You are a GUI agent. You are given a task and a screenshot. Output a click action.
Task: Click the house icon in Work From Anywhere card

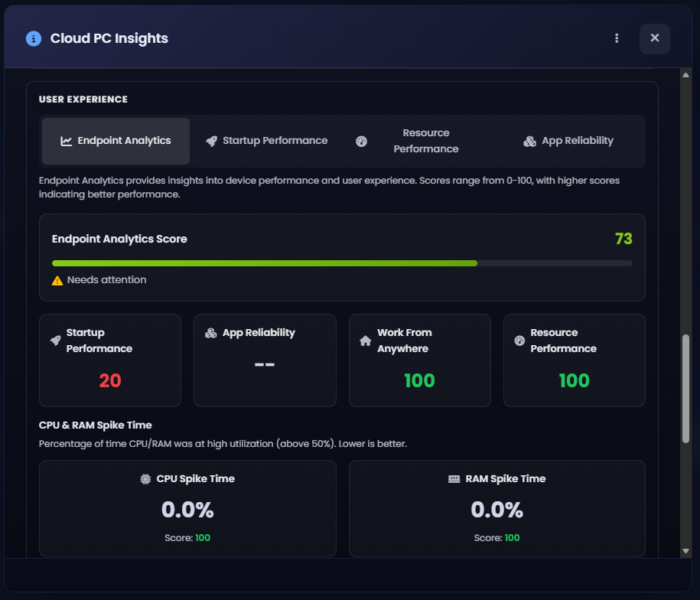click(365, 341)
